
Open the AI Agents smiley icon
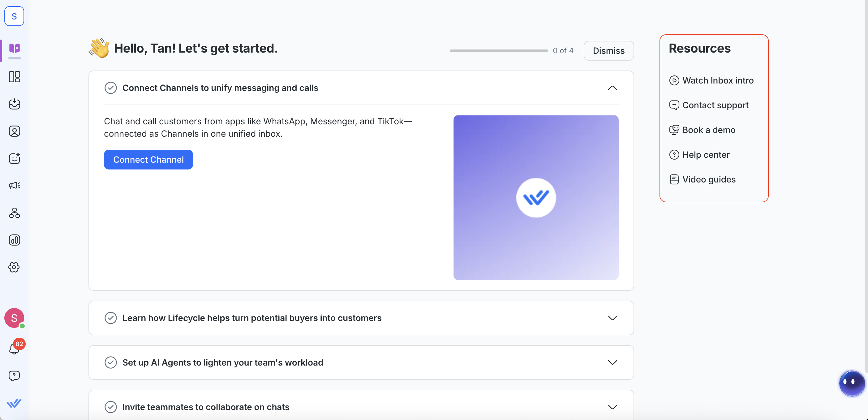15,158
